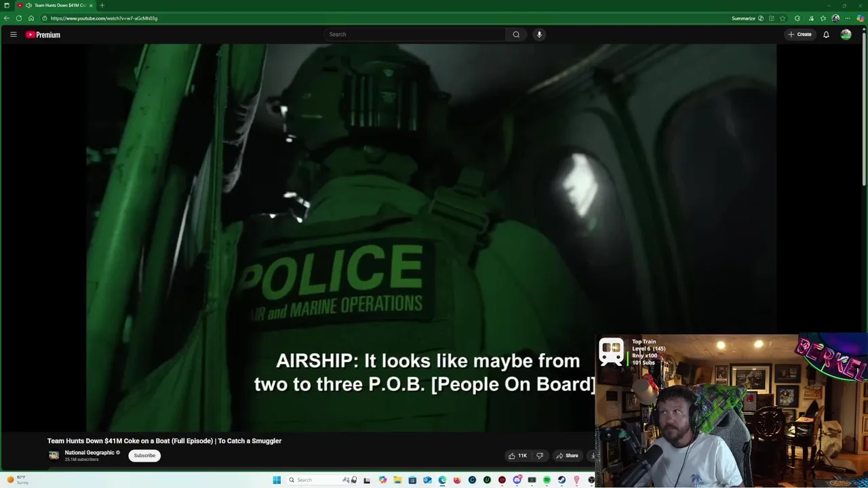Reload the current page
The height and width of the screenshot is (488, 868).
point(19,18)
